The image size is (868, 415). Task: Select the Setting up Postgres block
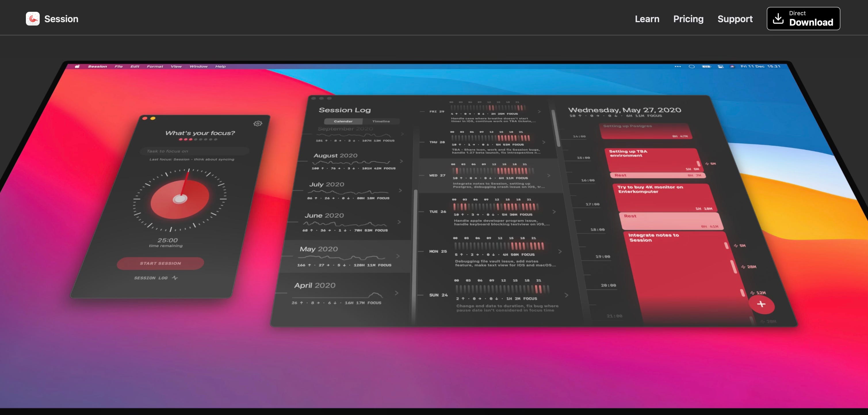point(645,131)
